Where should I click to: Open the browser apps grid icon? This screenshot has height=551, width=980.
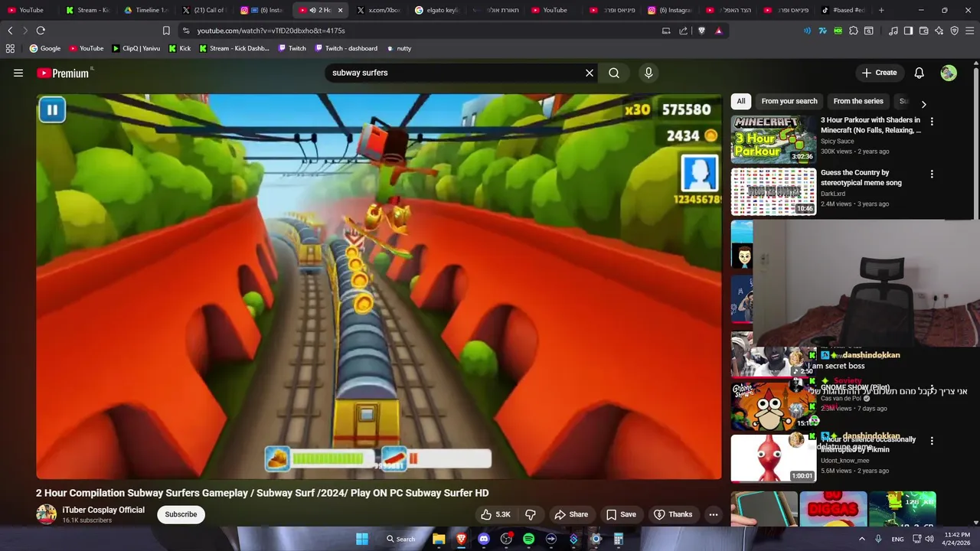click(10, 48)
